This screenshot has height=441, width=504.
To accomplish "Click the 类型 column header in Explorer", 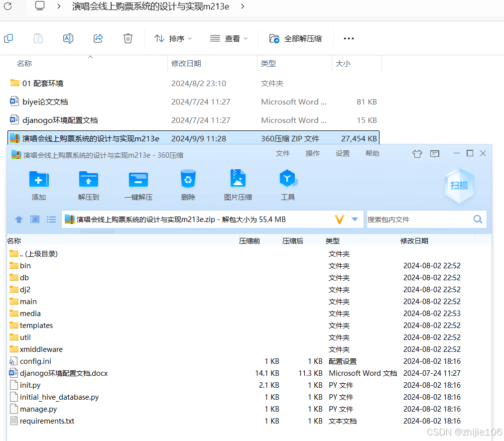I will (268, 64).
